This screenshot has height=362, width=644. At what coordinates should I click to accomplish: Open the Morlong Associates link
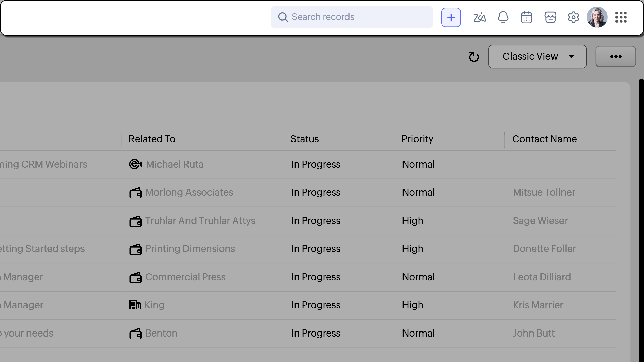[x=189, y=192]
